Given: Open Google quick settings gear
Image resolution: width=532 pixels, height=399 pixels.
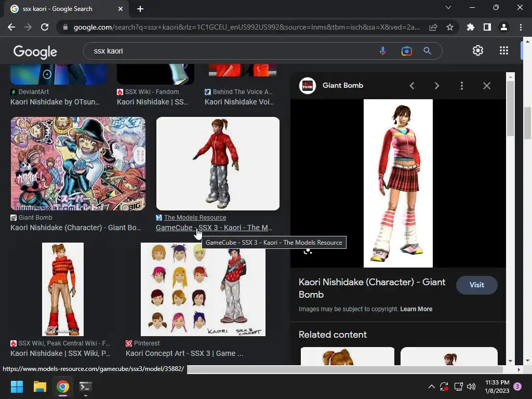Looking at the screenshot, I should point(478,50).
